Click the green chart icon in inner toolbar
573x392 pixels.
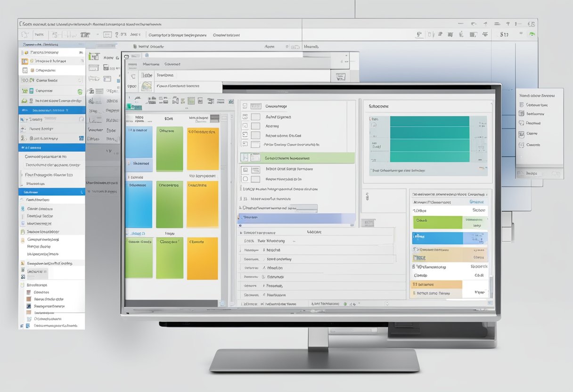(191, 100)
